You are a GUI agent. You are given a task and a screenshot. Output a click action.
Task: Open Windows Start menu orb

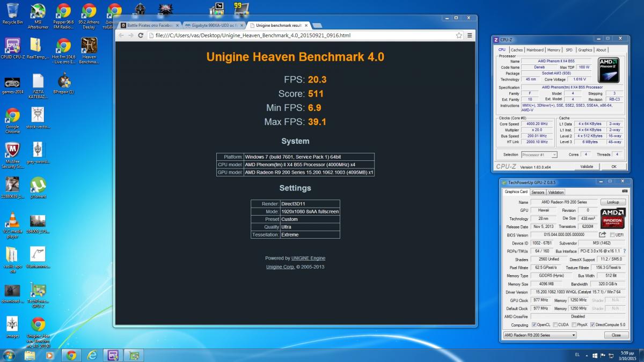(9, 355)
